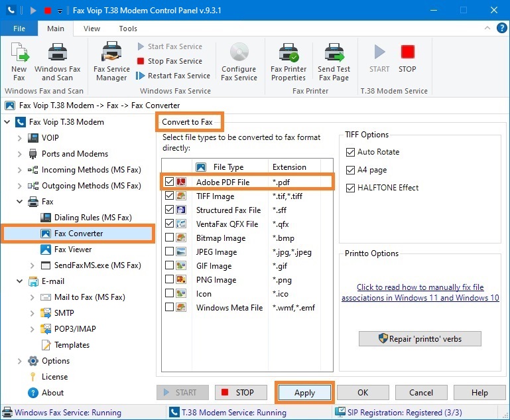Viewport: 510px width, 420px height.
Task: Expand the VOIP tree node
Action: (19, 138)
